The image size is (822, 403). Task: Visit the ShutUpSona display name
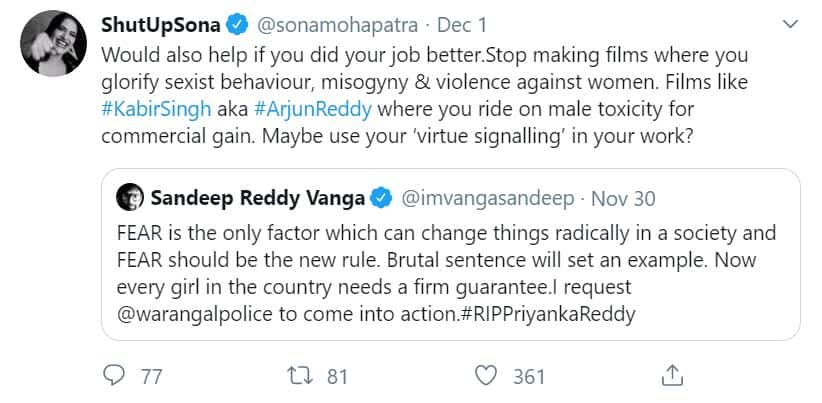[172, 22]
